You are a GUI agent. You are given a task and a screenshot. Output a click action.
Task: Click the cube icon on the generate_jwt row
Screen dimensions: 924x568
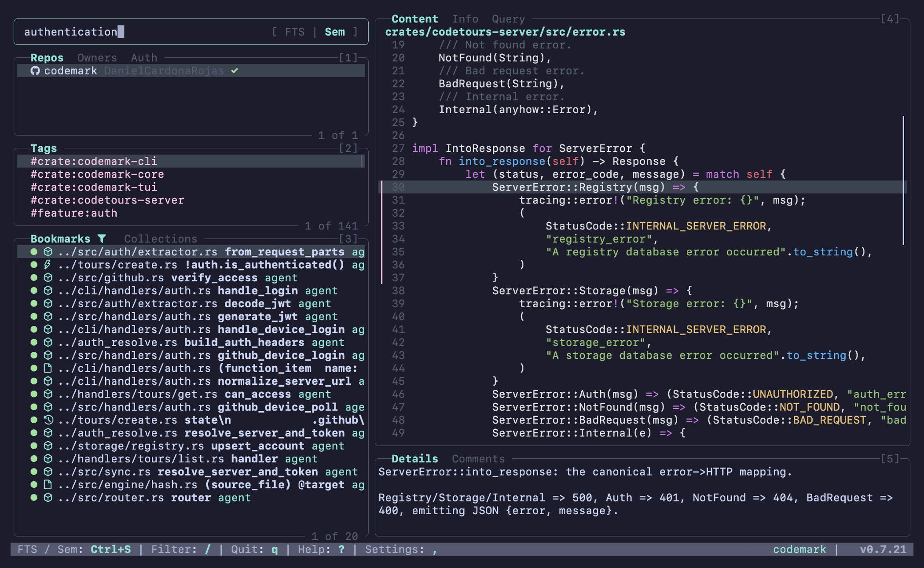coord(48,317)
